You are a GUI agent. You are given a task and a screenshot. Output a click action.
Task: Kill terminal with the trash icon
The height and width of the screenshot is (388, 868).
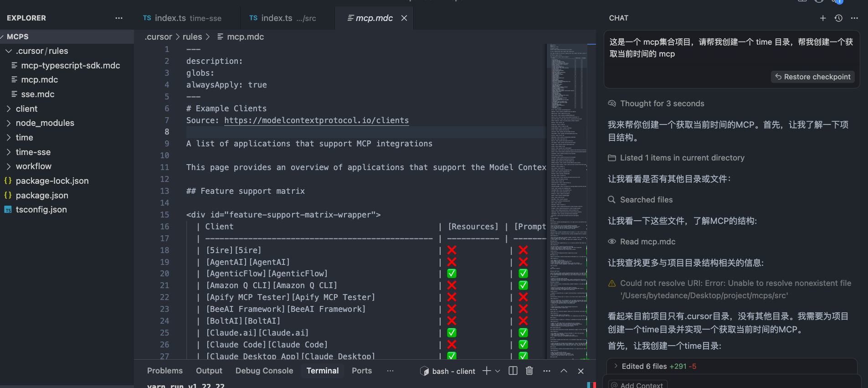529,371
